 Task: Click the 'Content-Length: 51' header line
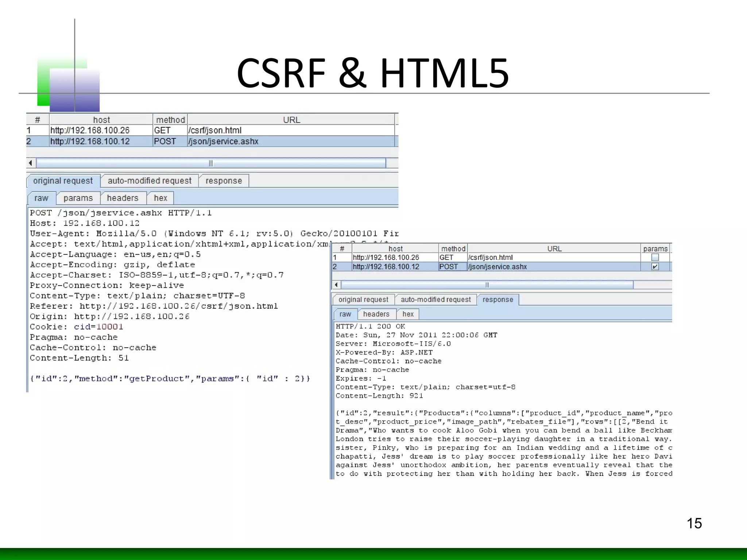[x=79, y=358]
